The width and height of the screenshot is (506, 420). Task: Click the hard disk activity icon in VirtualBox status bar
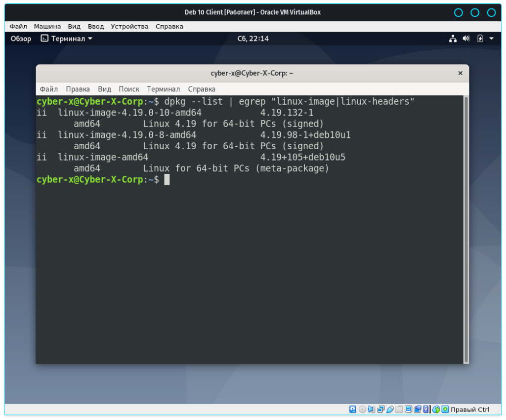tap(353, 409)
